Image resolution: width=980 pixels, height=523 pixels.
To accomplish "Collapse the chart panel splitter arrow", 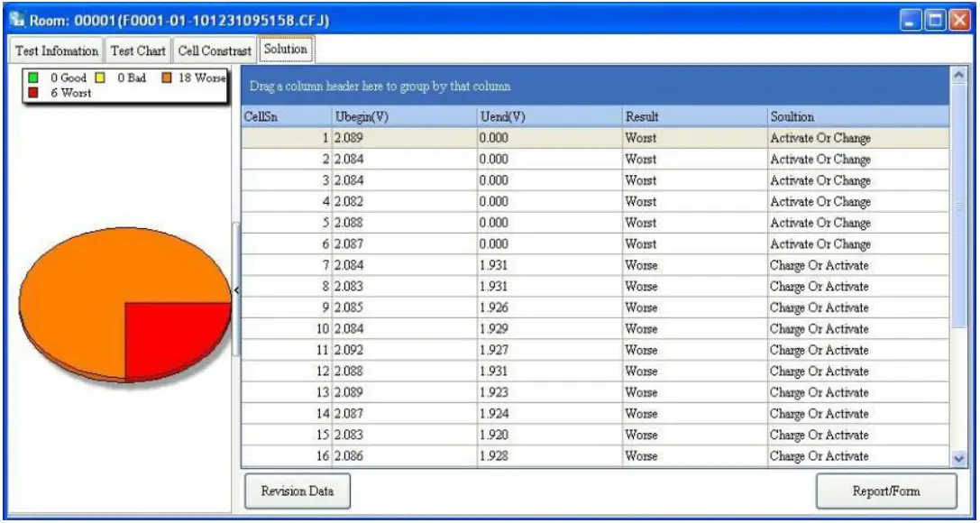I will (236, 290).
